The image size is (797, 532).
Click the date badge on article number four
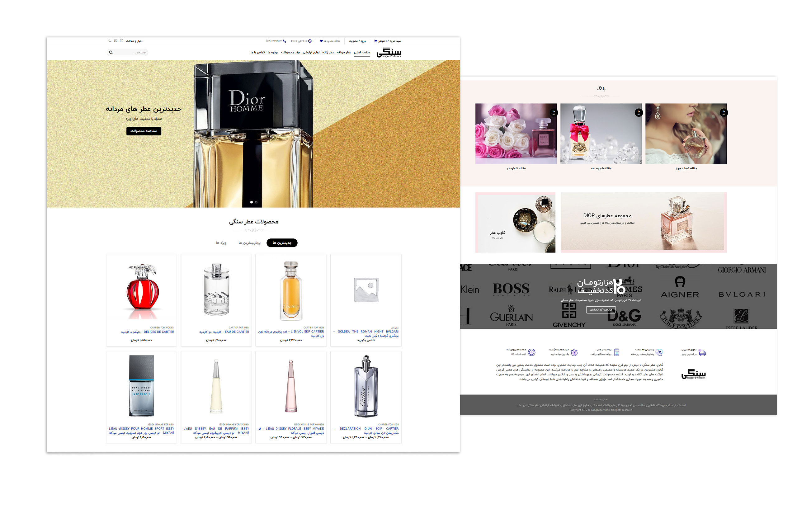tap(724, 112)
